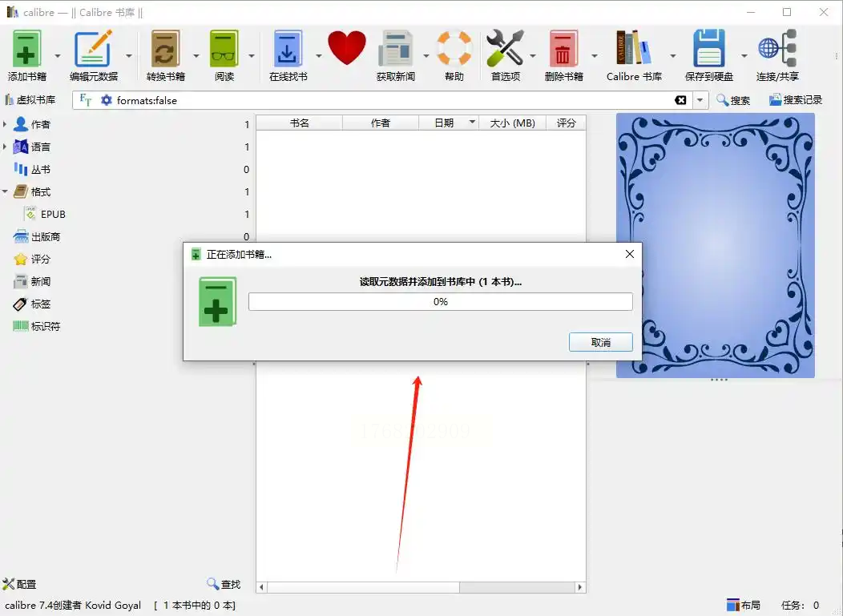This screenshot has width=843, height=616.
Task: Click the scrollbar left arrow
Action: [261, 587]
